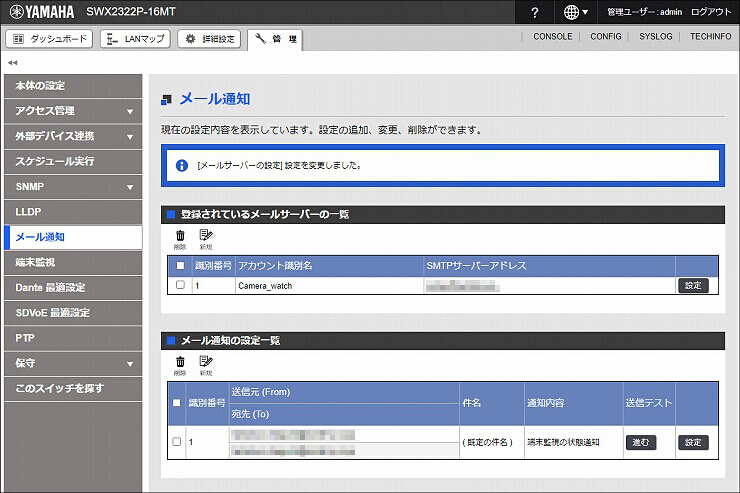This screenshot has height=493, width=740.
Task: Open Dante 最適設定 in the sidebar
Action: coord(73,288)
